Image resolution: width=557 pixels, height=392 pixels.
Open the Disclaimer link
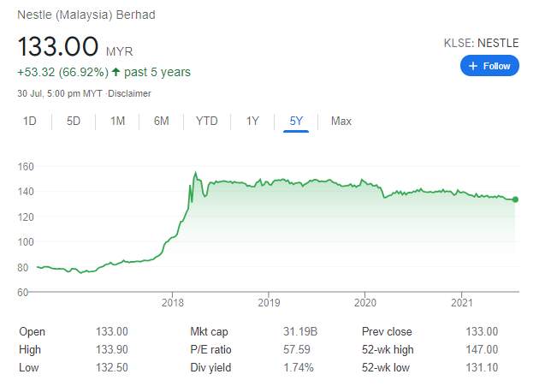click(x=129, y=93)
